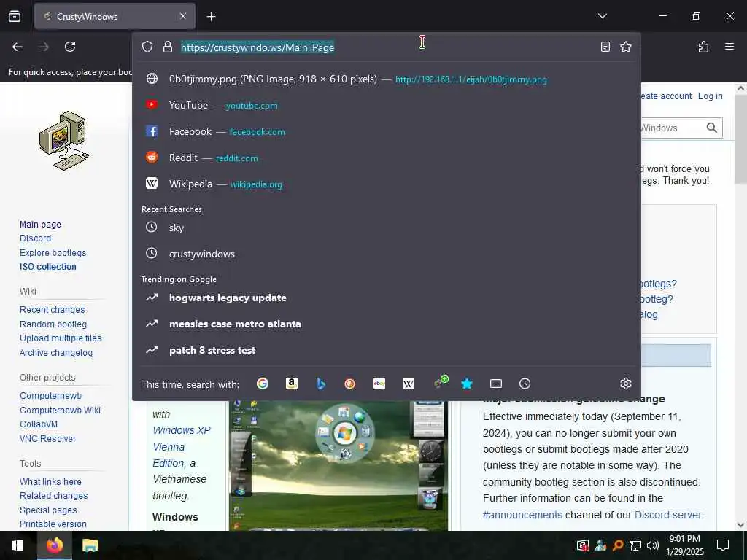Open the Discord sidebar link
Image resolution: width=747 pixels, height=560 pixels.
tap(35, 238)
